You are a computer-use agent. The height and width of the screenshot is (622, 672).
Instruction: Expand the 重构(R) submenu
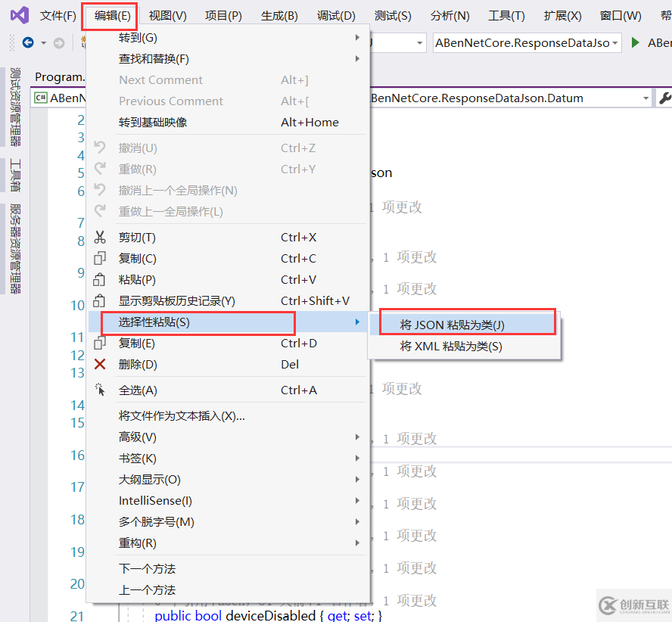pos(228,543)
